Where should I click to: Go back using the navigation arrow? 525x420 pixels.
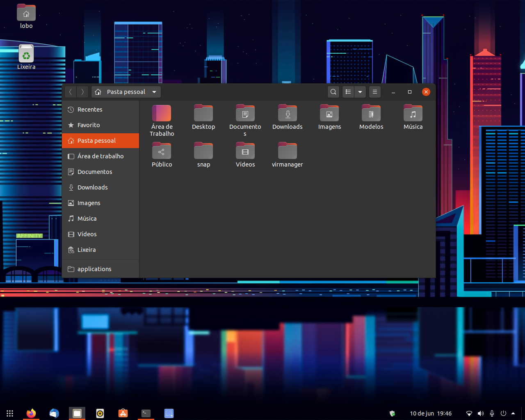(70, 92)
